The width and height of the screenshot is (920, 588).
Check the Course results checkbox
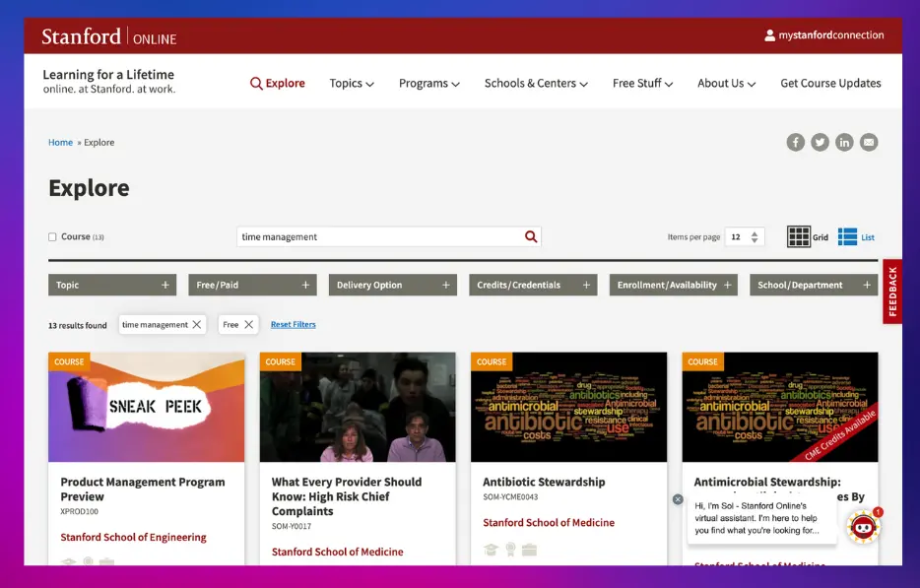point(51,236)
